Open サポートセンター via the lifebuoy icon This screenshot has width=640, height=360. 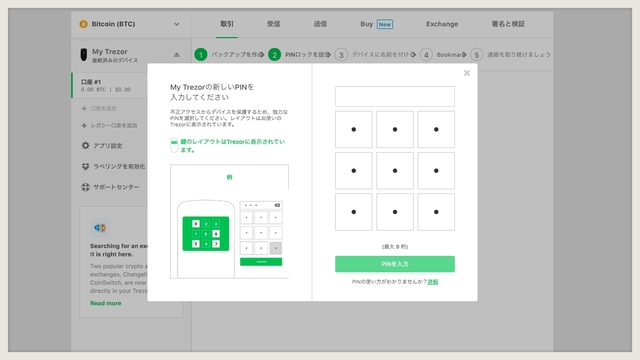[85, 187]
